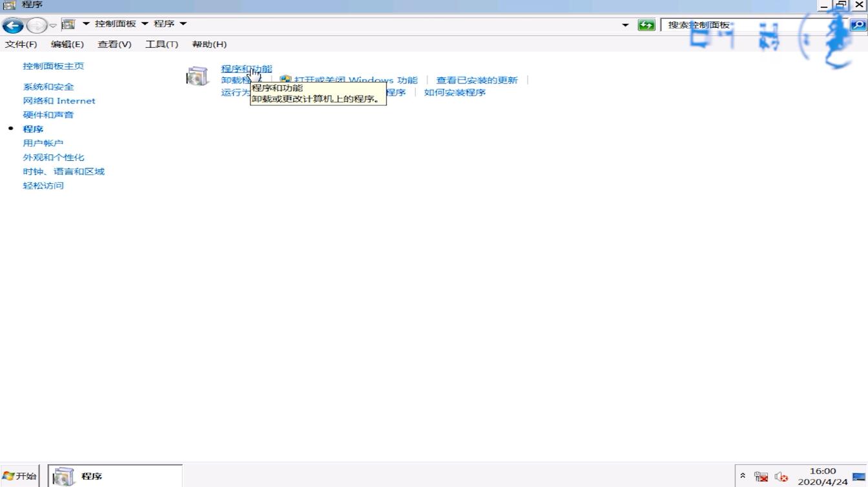868x487 pixels.
Task: Click the volume speaker tray icon
Action: 781,477
